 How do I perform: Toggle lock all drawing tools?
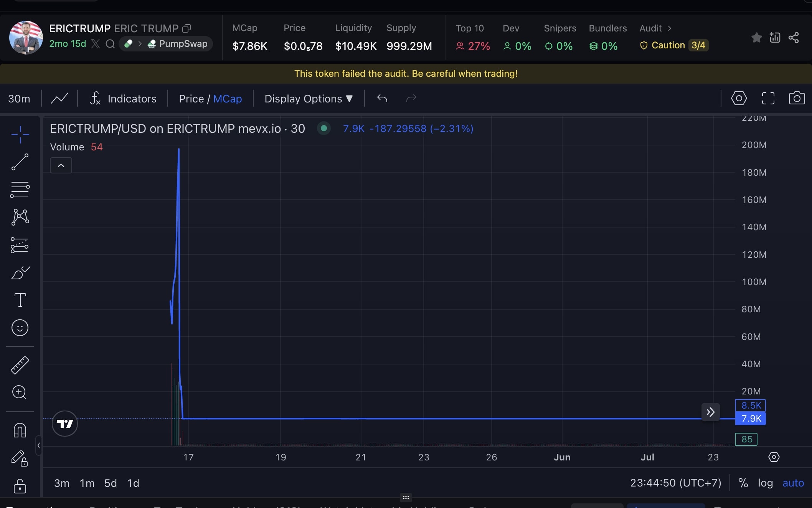tap(20, 486)
